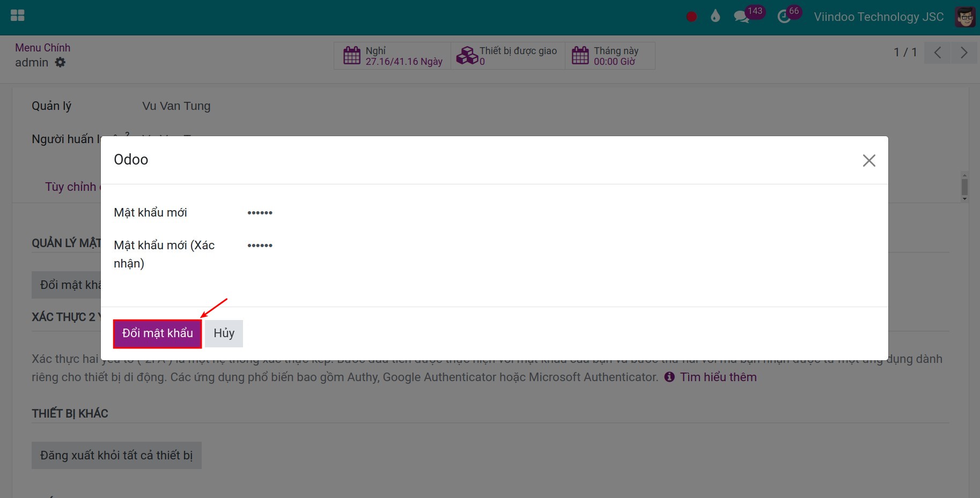The width and height of the screenshot is (980, 498).
Task: Click the red recording dot icon
Action: [x=691, y=17]
